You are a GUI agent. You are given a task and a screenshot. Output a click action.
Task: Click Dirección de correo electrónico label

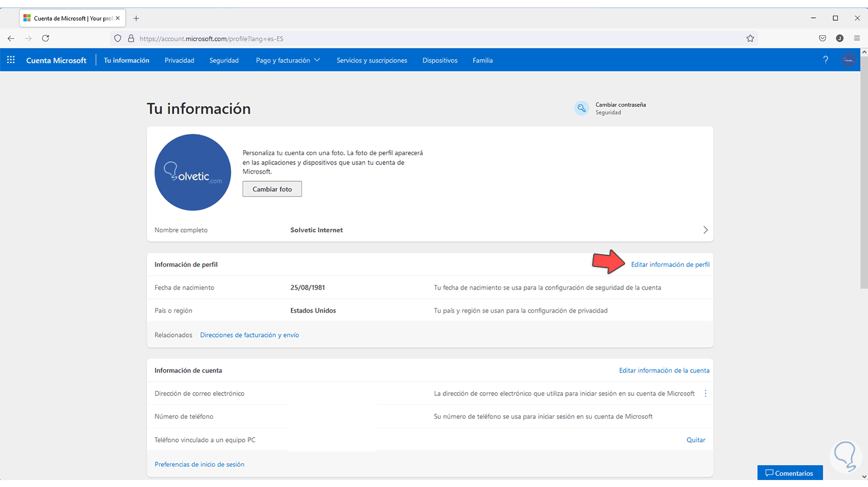(x=199, y=394)
